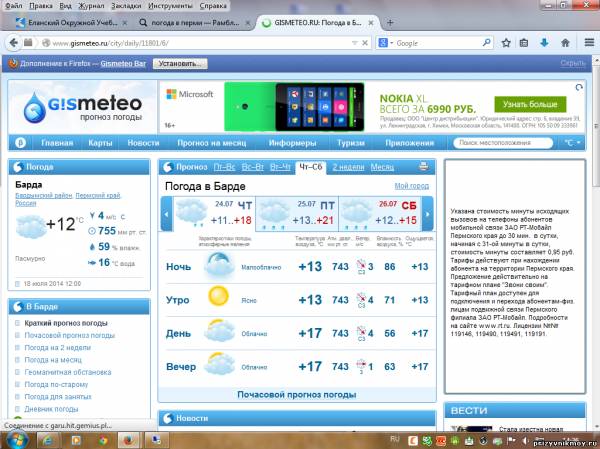Close the Еланский Окружной tab

pos(125,23)
